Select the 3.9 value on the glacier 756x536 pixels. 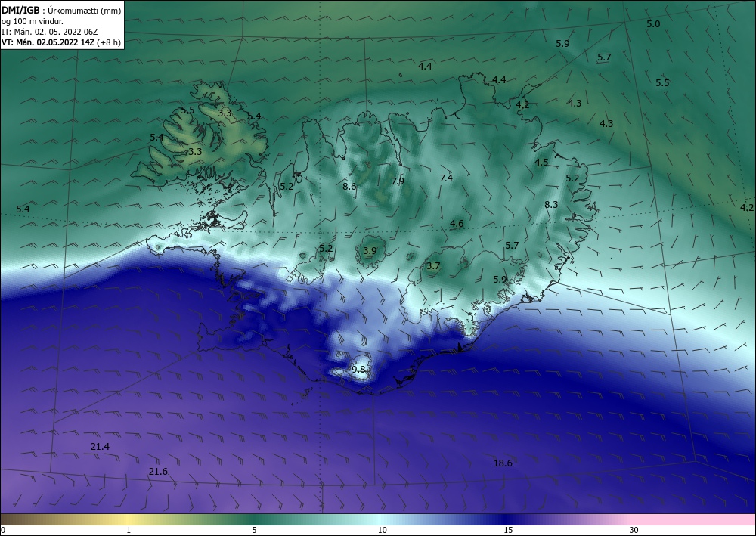[x=370, y=251]
